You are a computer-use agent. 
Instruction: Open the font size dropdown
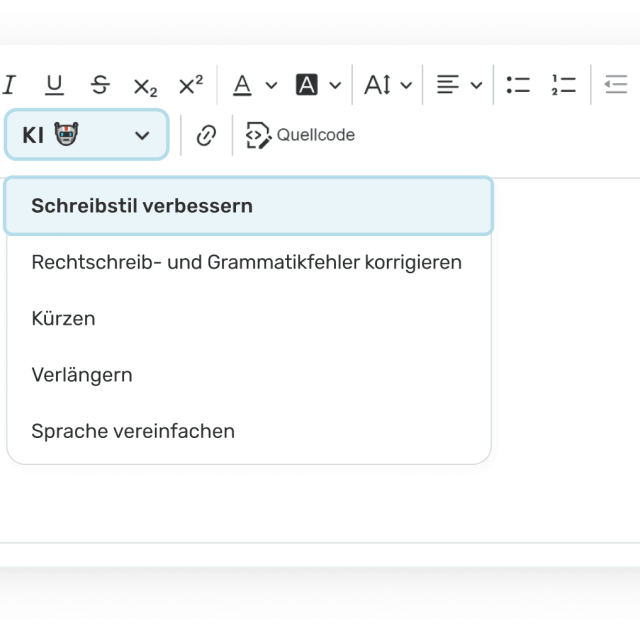pyautogui.click(x=388, y=85)
